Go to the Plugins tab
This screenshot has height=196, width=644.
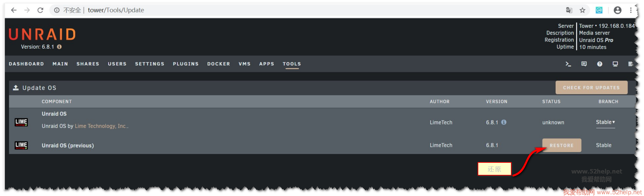pyautogui.click(x=186, y=64)
